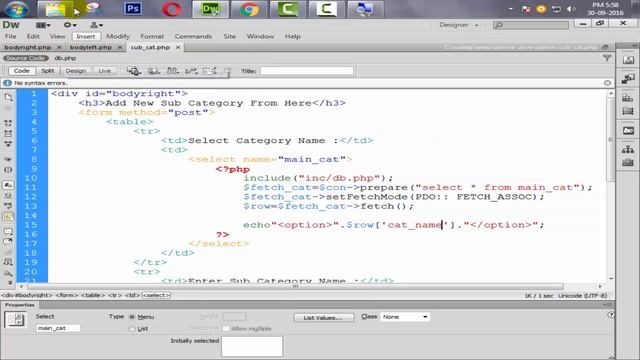Switch to the bodyleft.php tab

coord(91,47)
